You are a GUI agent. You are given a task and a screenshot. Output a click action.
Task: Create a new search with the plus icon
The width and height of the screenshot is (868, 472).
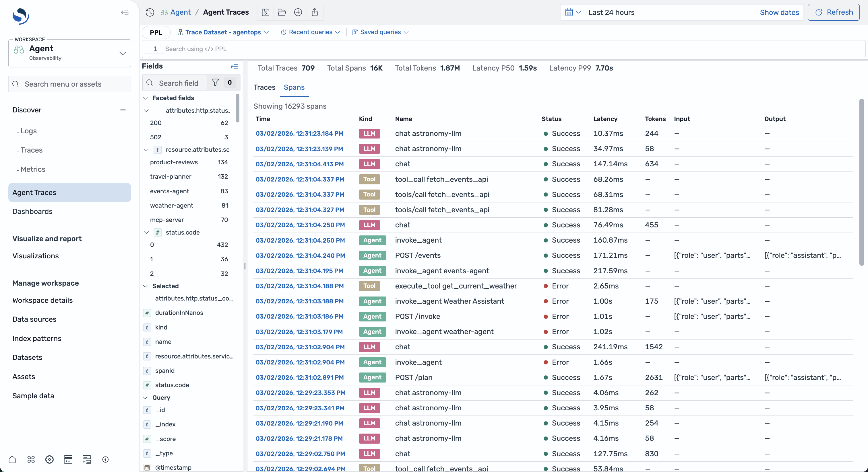point(298,12)
